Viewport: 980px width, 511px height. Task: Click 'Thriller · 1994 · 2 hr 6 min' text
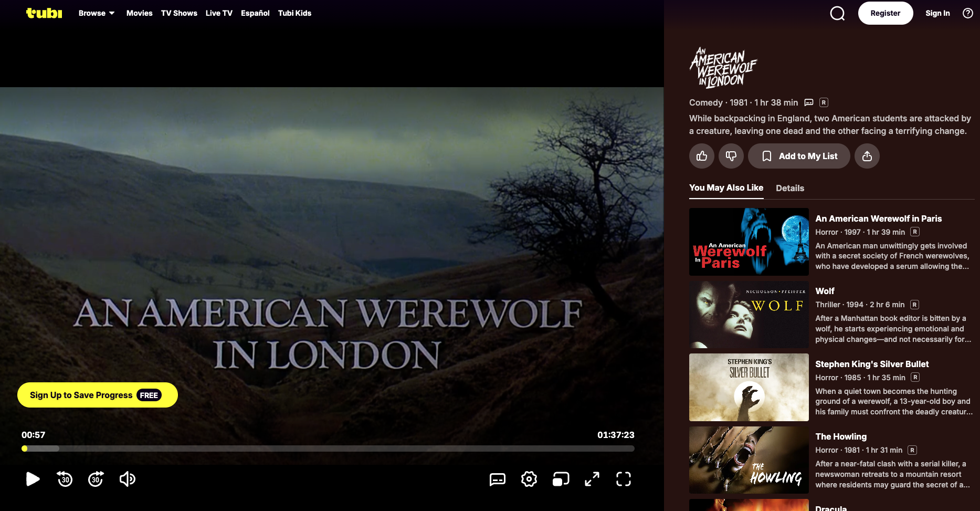tap(860, 305)
